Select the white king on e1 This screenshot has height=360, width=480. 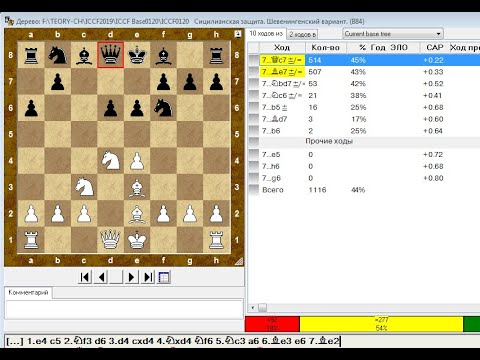[x=137, y=240]
